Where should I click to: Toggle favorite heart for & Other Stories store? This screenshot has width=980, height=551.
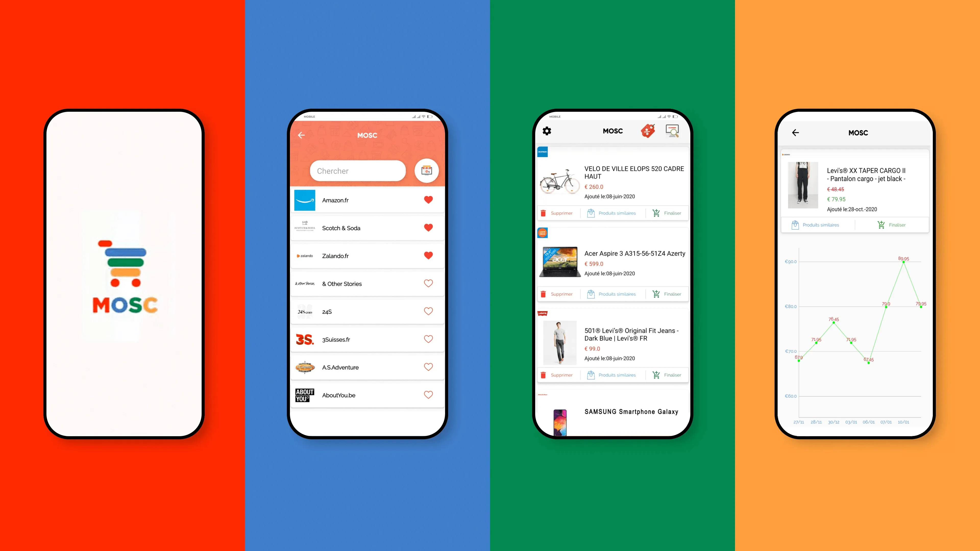pyautogui.click(x=427, y=283)
